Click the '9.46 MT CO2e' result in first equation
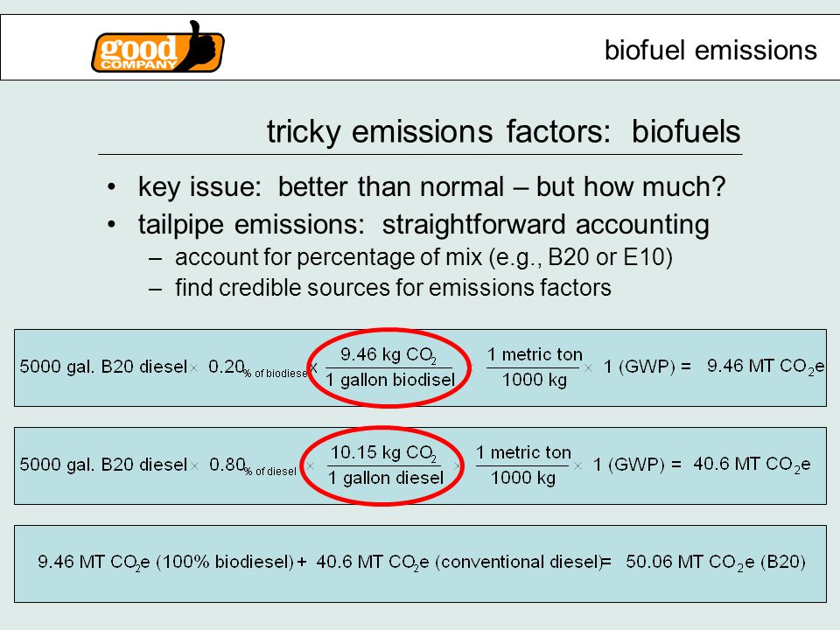The height and width of the screenshot is (630, 840). pyautogui.click(x=766, y=367)
